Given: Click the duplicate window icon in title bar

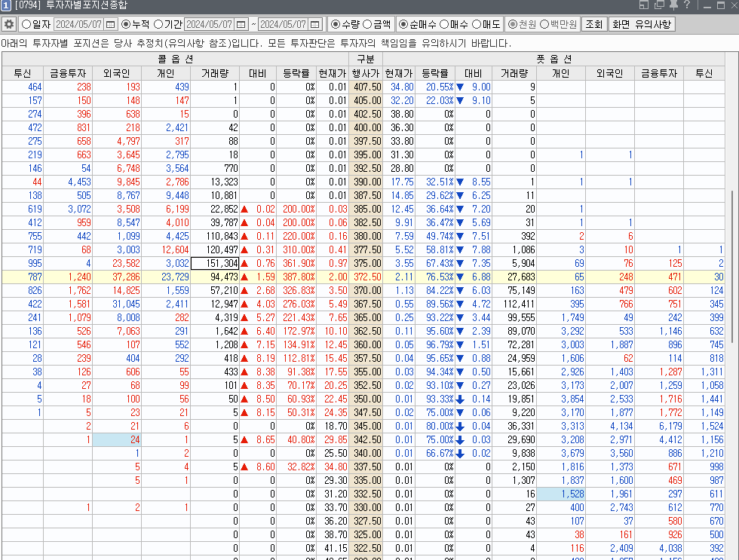Looking at the screenshot, I should click(x=658, y=5).
